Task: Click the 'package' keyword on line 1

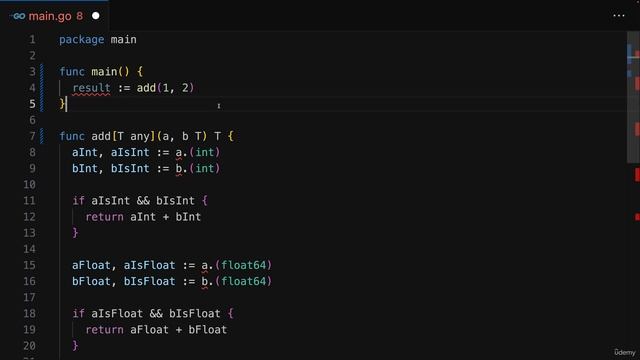Action: pyautogui.click(x=82, y=40)
